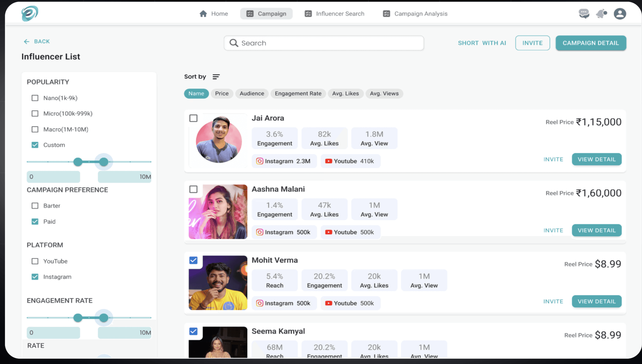Click the BACK link

[37, 41]
